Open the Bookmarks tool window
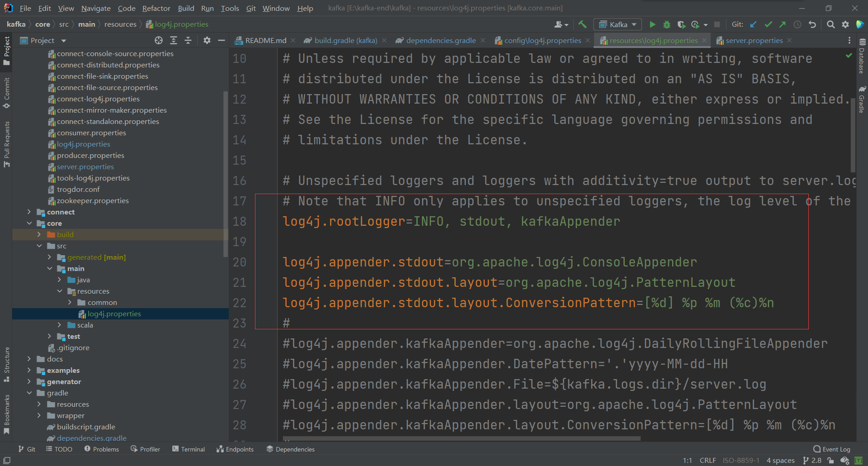 pyautogui.click(x=6, y=414)
